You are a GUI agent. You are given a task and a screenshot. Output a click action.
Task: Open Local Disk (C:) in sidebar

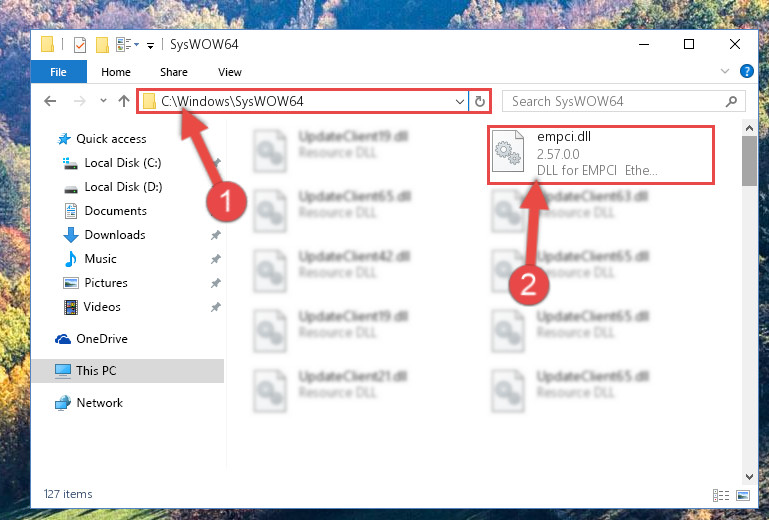(123, 163)
